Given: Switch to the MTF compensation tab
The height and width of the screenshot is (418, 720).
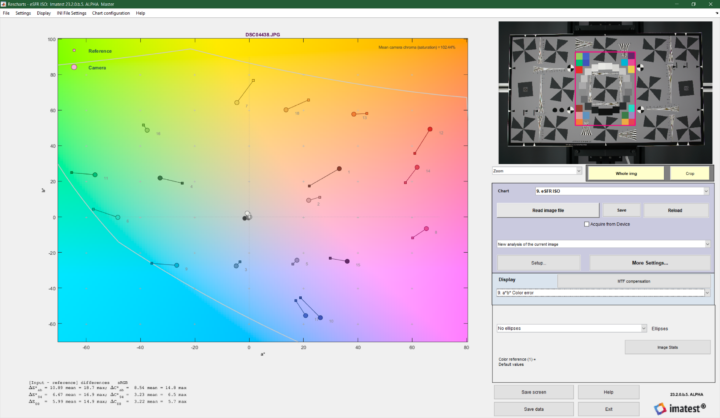Looking at the screenshot, I should [x=634, y=281].
